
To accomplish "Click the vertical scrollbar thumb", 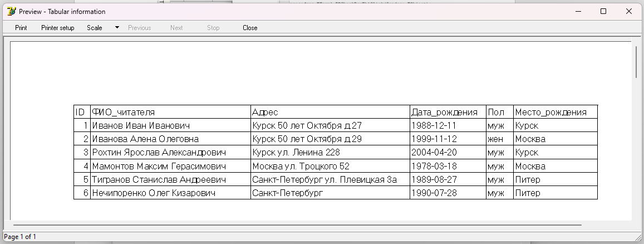I will [637, 62].
